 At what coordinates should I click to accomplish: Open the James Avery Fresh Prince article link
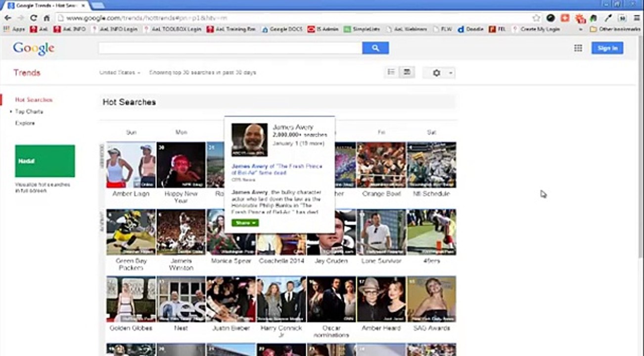pyautogui.click(x=276, y=170)
